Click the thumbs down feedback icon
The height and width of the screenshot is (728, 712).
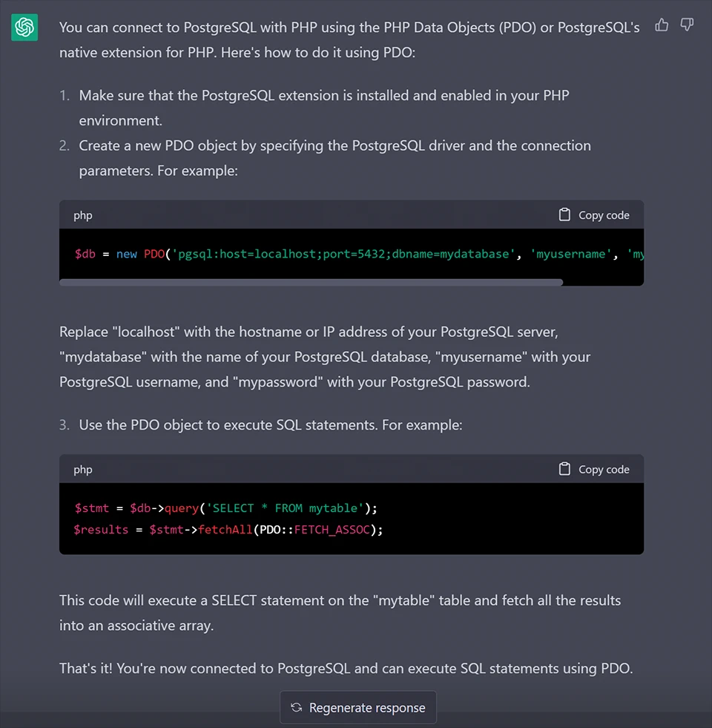pyautogui.click(x=687, y=25)
